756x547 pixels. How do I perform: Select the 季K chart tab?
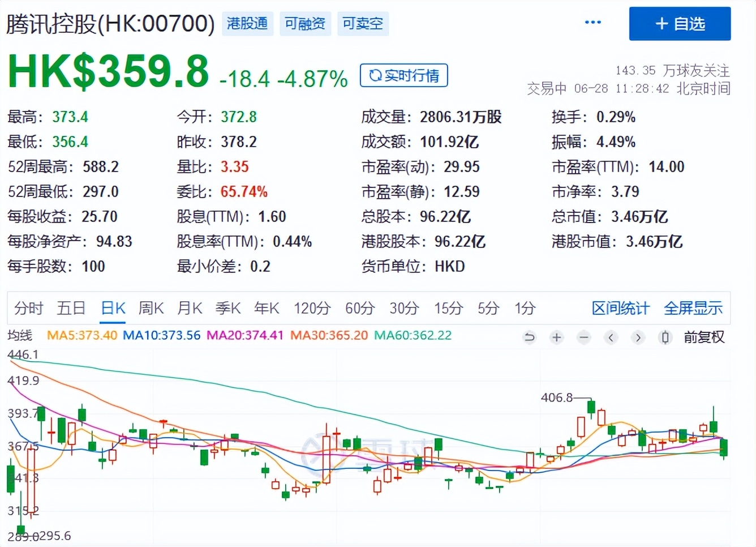point(228,308)
